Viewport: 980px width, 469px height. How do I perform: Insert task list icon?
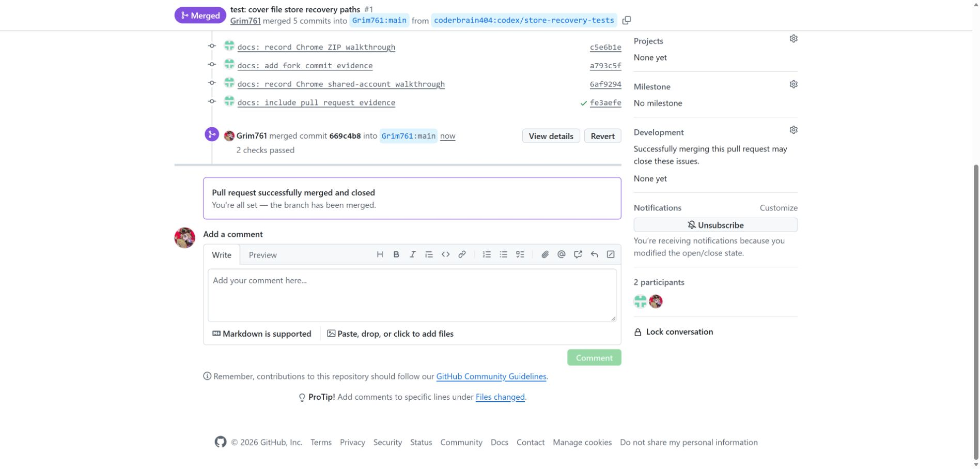click(x=520, y=254)
